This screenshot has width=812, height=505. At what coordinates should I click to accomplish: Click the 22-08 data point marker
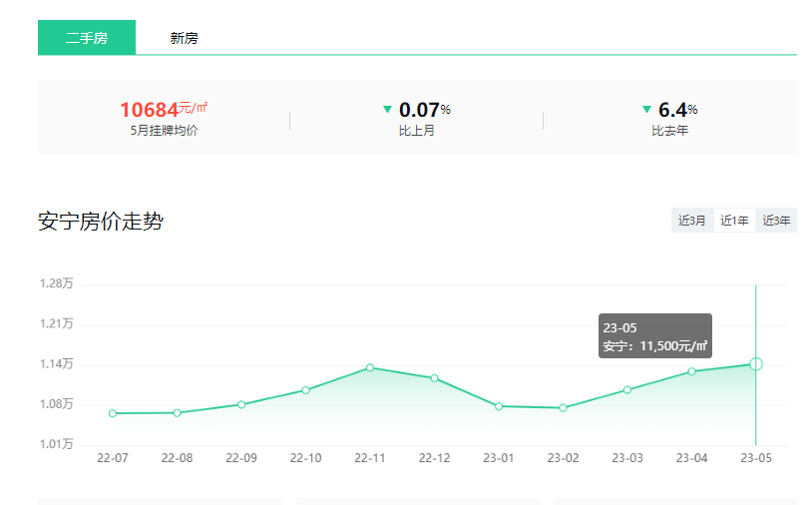pos(177,412)
